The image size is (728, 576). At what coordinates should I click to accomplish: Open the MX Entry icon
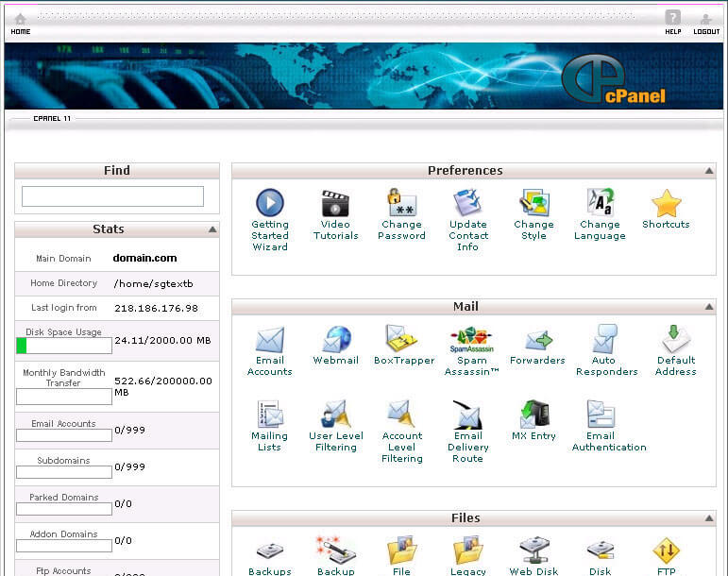533,414
